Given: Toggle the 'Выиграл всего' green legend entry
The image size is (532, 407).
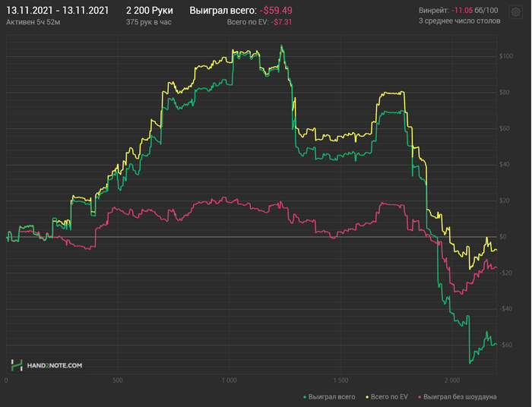Looking at the screenshot, I should tap(329, 397).
